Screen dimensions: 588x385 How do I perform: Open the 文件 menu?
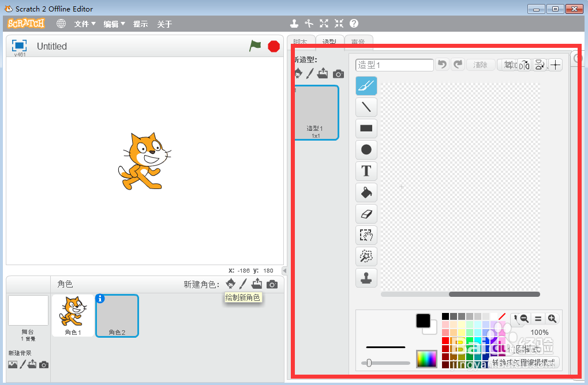(x=85, y=24)
